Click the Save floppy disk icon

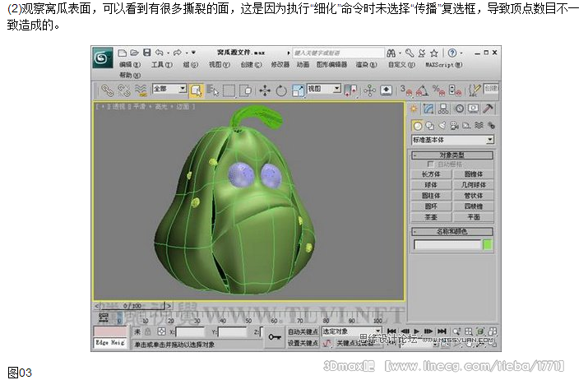point(147,53)
